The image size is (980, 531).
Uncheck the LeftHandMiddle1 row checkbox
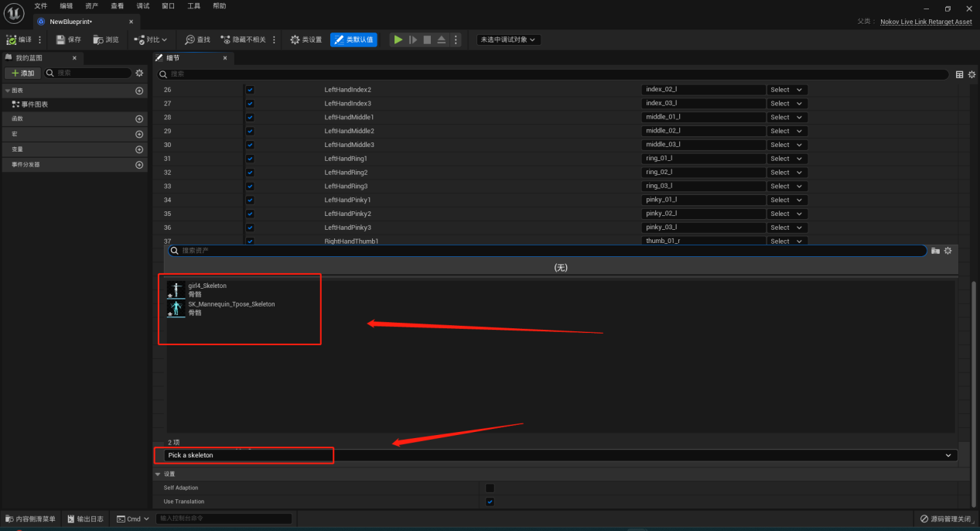250,117
